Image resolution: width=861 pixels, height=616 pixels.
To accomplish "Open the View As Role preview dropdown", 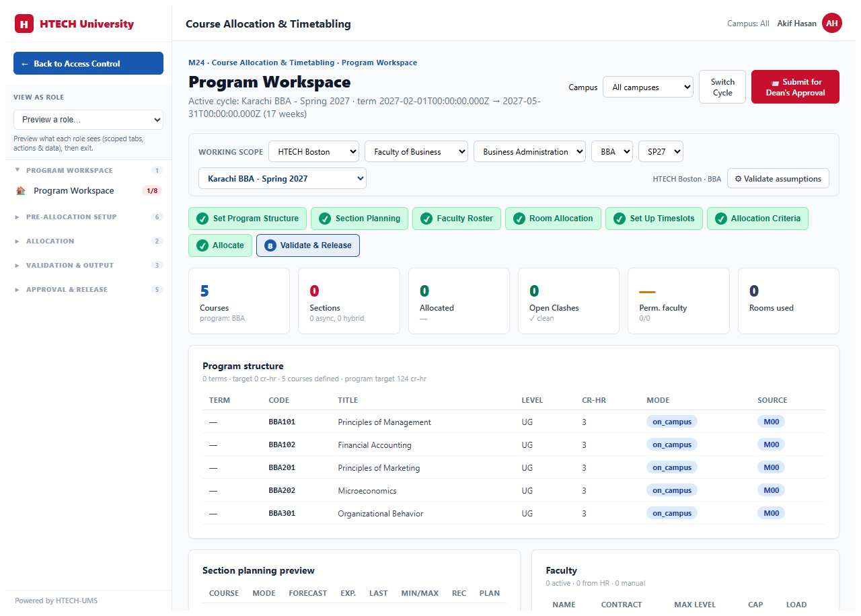I will coord(88,120).
